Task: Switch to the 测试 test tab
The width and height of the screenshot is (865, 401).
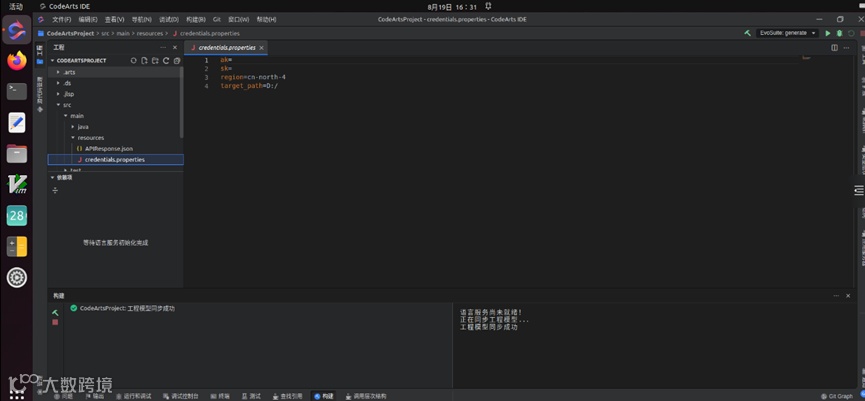Action: [x=251, y=396]
